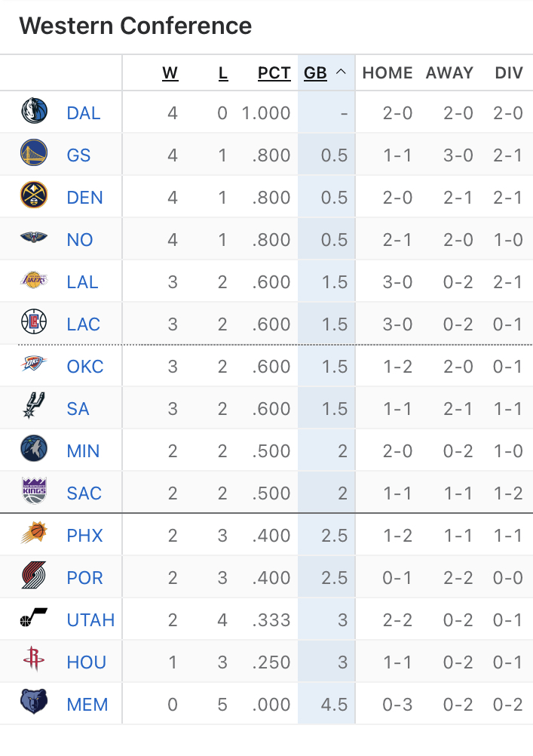
Task: Click the Denver Nuggets logo
Action: [34, 198]
